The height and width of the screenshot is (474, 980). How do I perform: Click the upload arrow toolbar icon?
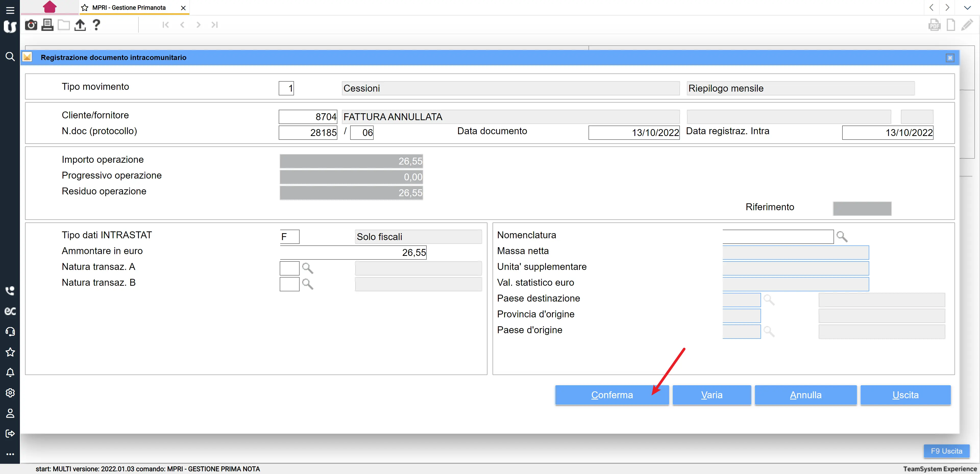80,25
